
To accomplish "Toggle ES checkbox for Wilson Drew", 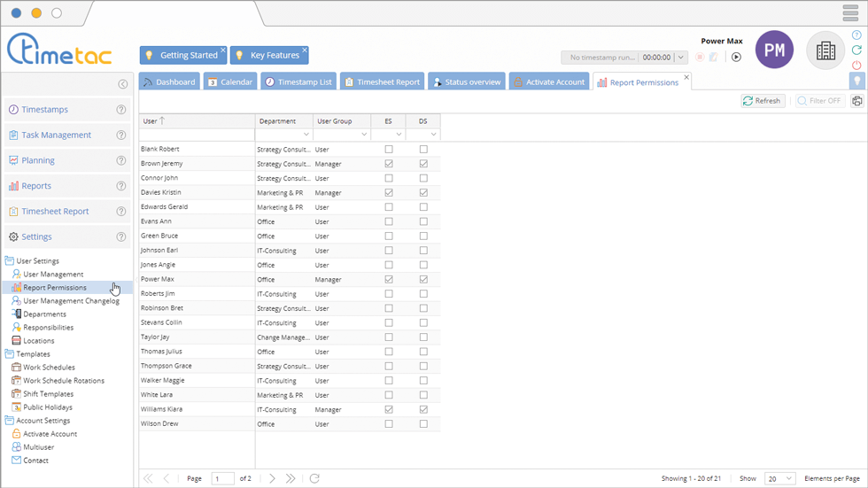I will (x=389, y=424).
